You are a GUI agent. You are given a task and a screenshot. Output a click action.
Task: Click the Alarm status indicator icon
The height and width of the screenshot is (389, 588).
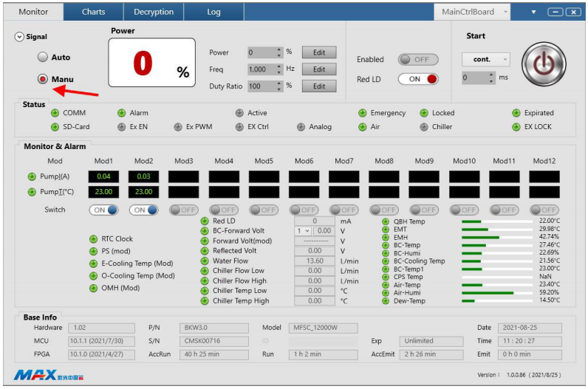tap(122, 113)
